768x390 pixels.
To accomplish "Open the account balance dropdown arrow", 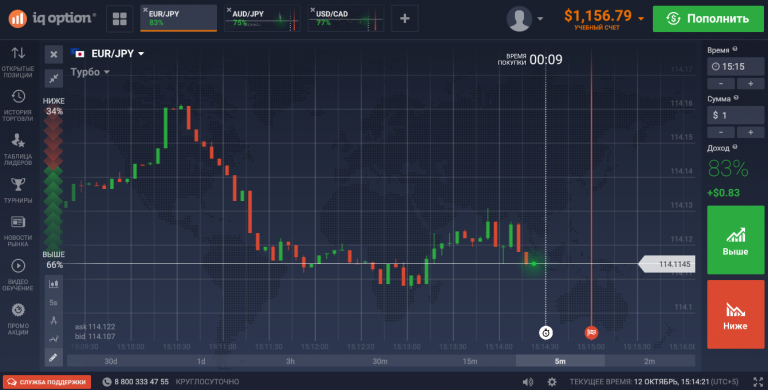I will [641, 19].
